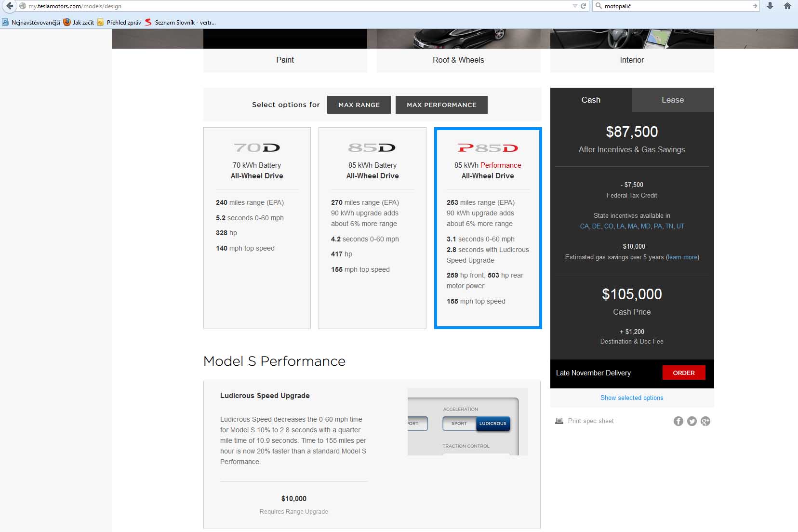Choose the 85D battery option card
Image resolution: width=798 pixels, height=532 pixels.
[x=372, y=228]
